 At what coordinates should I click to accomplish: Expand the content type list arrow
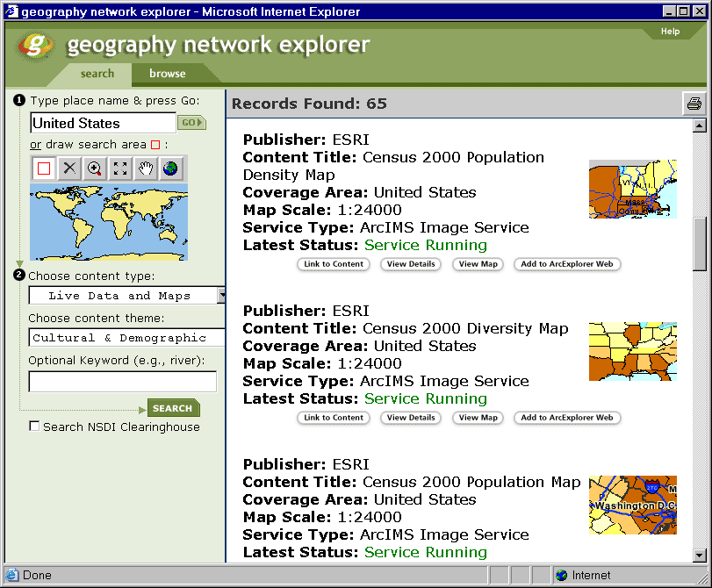click(x=223, y=296)
